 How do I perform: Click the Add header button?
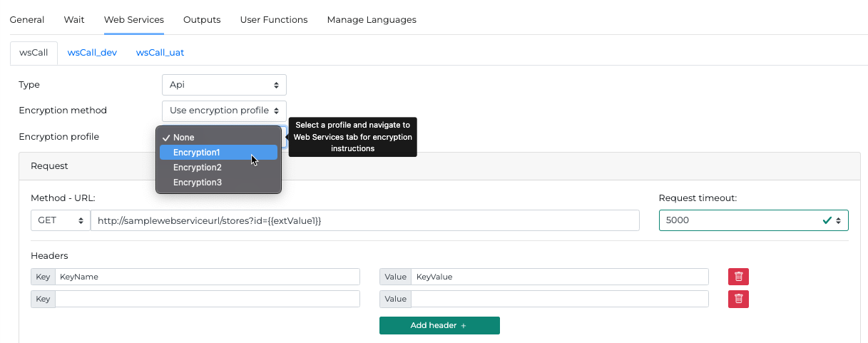[439, 325]
